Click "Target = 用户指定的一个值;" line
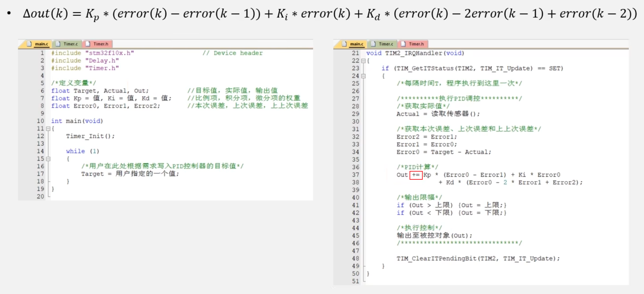The width and height of the screenshot is (644, 294). pos(130,174)
